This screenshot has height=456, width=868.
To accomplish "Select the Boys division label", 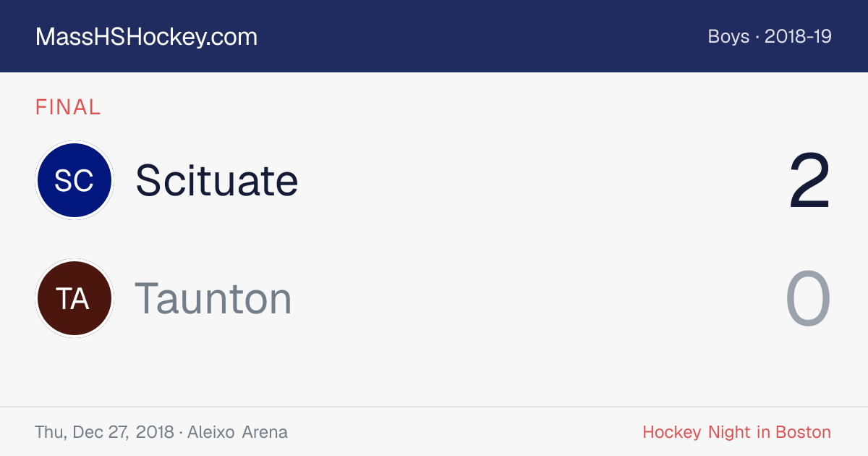I will point(728,36).
